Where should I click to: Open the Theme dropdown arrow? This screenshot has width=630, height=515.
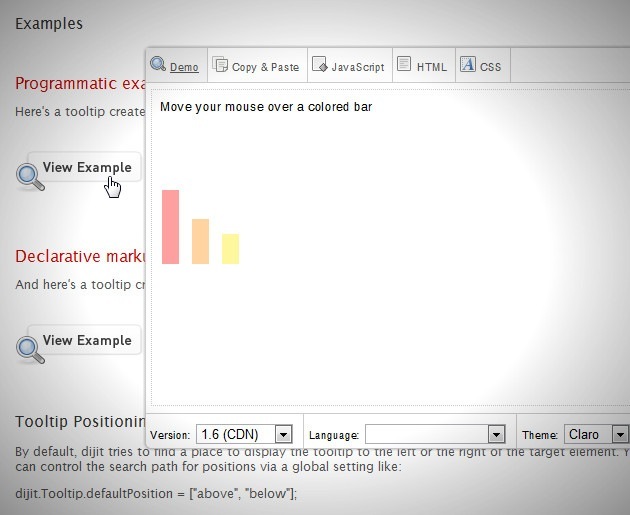[620, 434]
